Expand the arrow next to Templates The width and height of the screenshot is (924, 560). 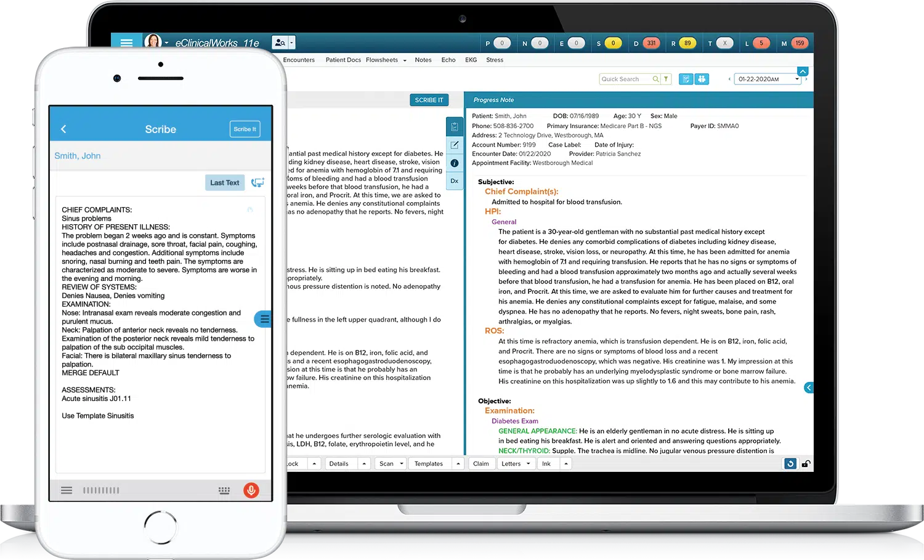458,464
